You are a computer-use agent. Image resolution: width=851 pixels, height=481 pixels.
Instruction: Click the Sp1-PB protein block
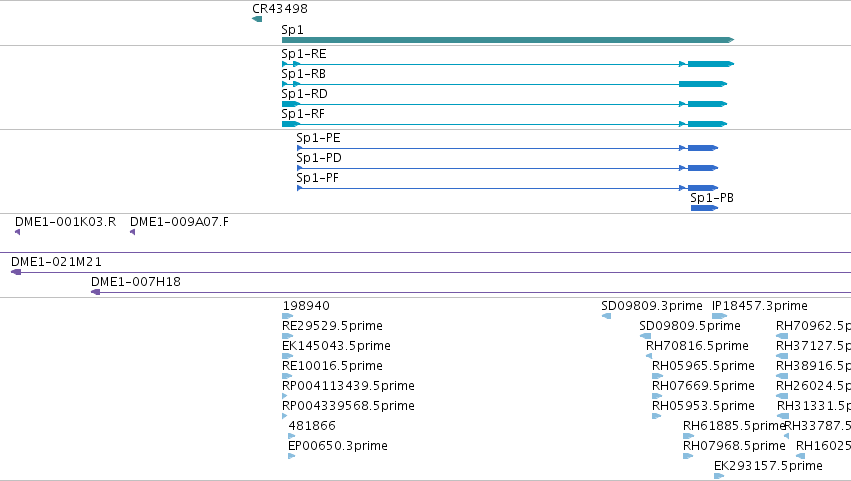pyautogui.click(x=704, y=208)
